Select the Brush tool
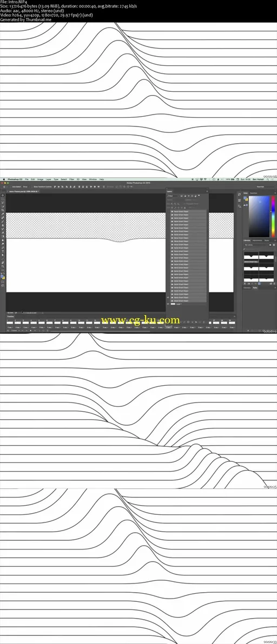The width and height of the screenshot is (277, 644). click(3, 222)
